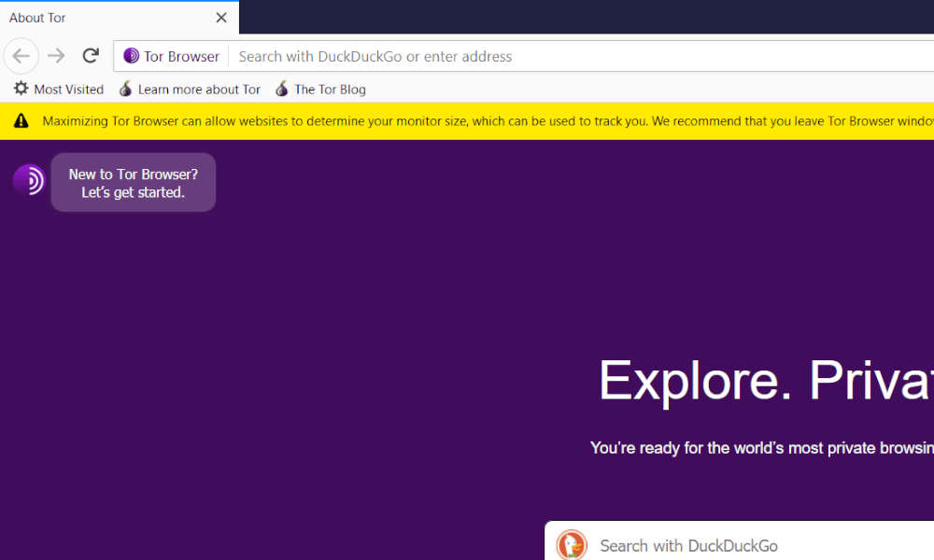Open the Learn more about Tor bookmark
Image resolution: width=934 pixels, height=560 pixels.
pyautogui.click(x=190, y=90)
